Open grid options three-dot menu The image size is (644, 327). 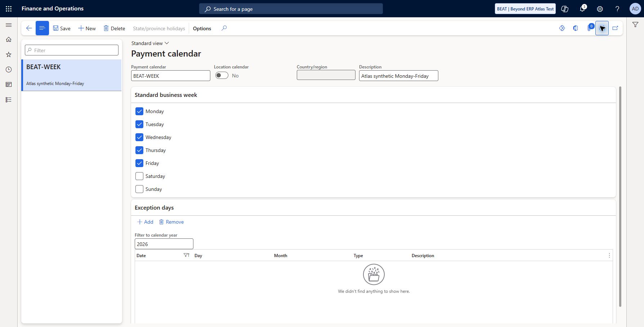click(x=609, y=255)
